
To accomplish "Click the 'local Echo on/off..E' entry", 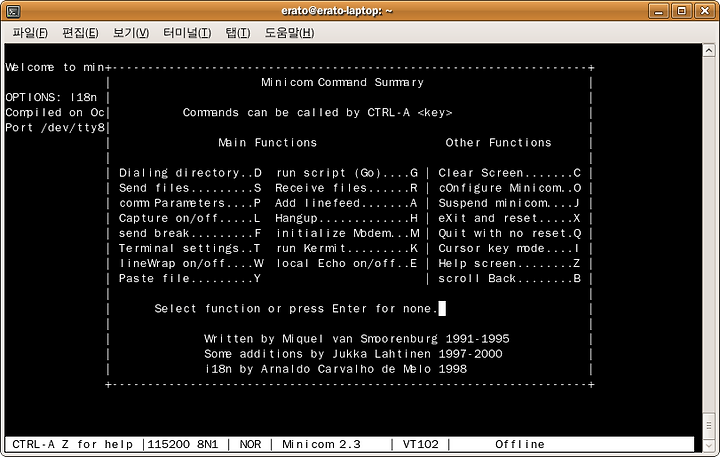I will [347, 264].
